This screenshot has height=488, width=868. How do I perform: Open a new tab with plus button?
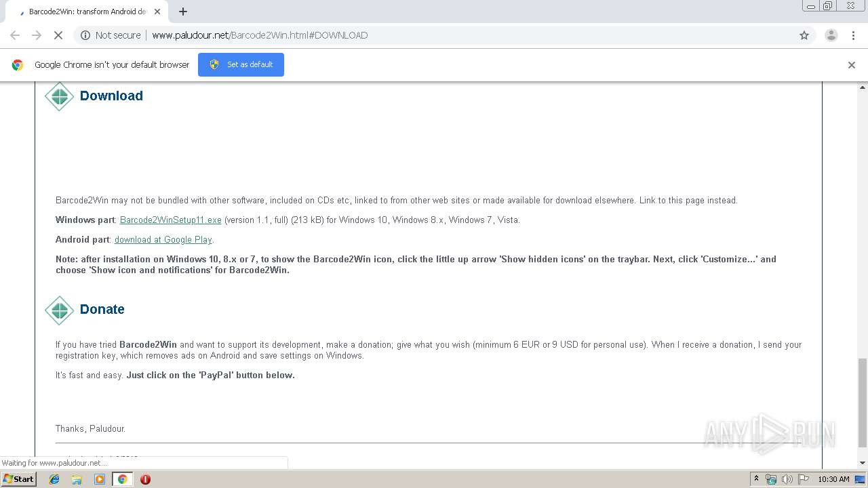coord(183,12)
